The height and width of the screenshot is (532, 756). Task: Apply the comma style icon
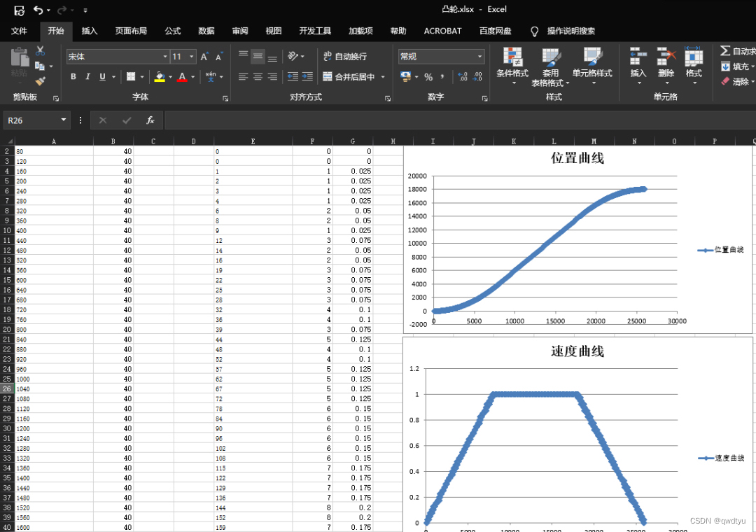[x=442, y=77]
